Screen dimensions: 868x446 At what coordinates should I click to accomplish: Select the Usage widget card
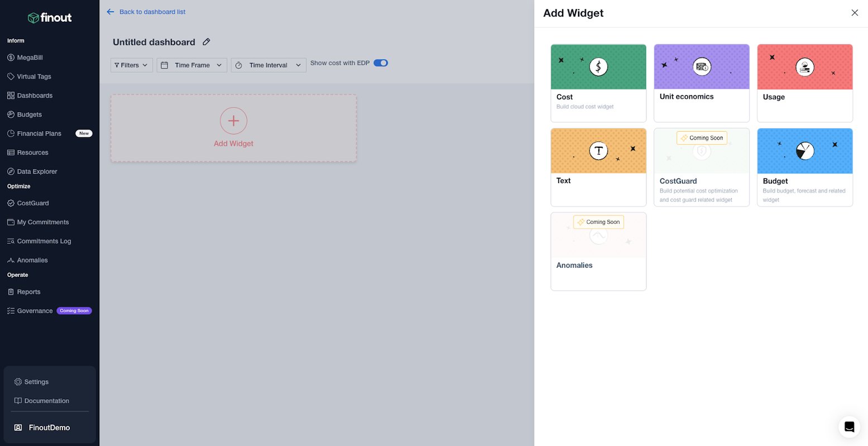[x=805, y=83]
